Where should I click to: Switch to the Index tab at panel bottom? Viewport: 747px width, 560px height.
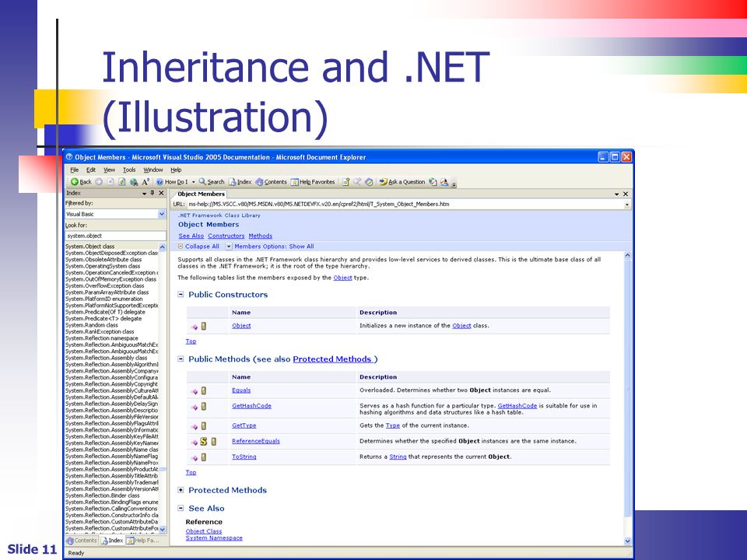(x=112, y=541)
